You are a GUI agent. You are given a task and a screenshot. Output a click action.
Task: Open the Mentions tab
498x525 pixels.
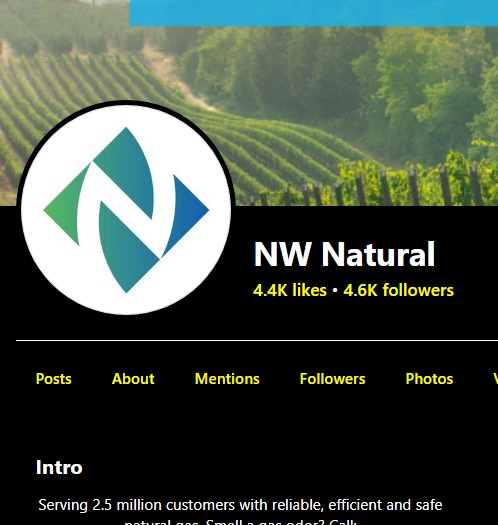(227, 379)
